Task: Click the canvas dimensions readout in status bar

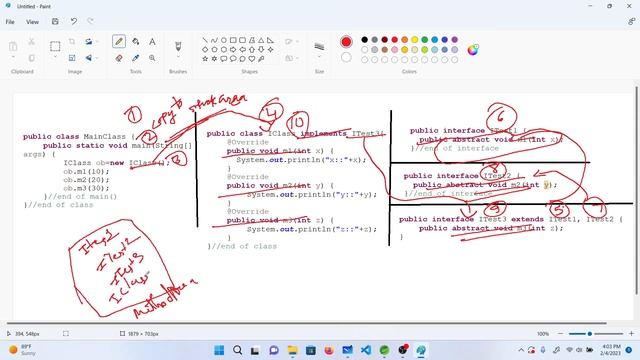Action: 139,333
